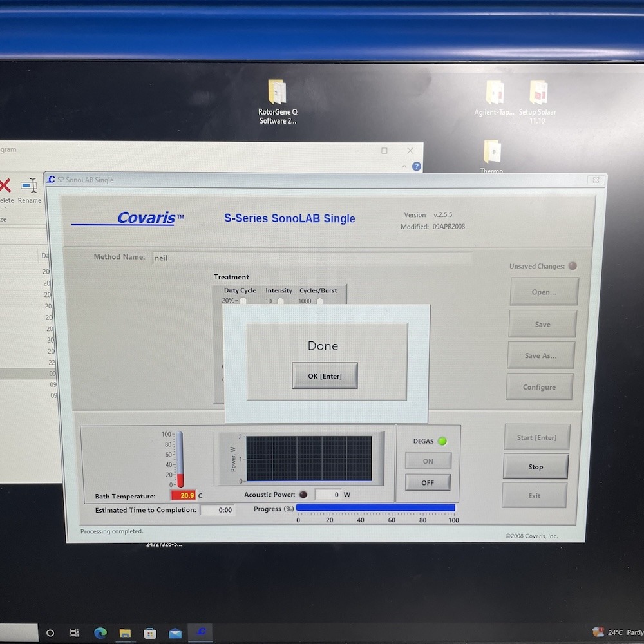Click the bath temperature thermometer gauge
644x644 pixels.
pyautogui.click(x=180, y=459)
